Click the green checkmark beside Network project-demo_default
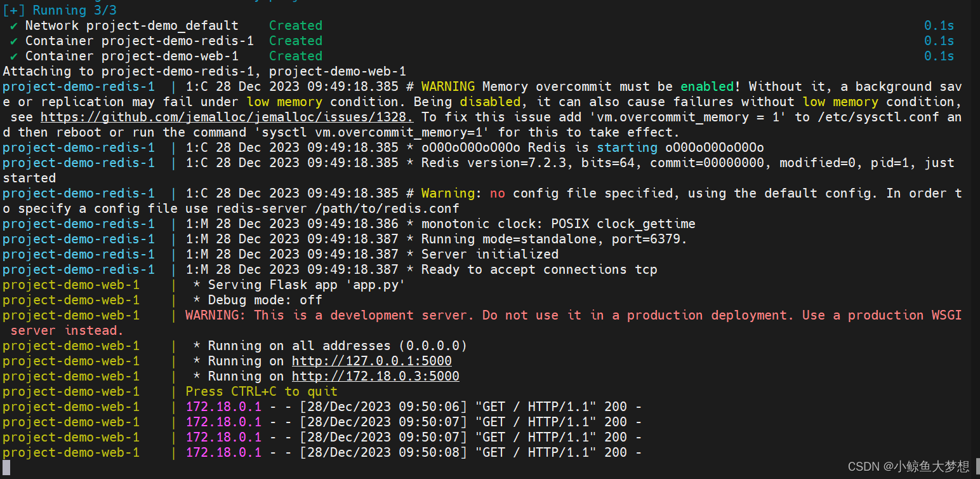 [x=14, y=25]
